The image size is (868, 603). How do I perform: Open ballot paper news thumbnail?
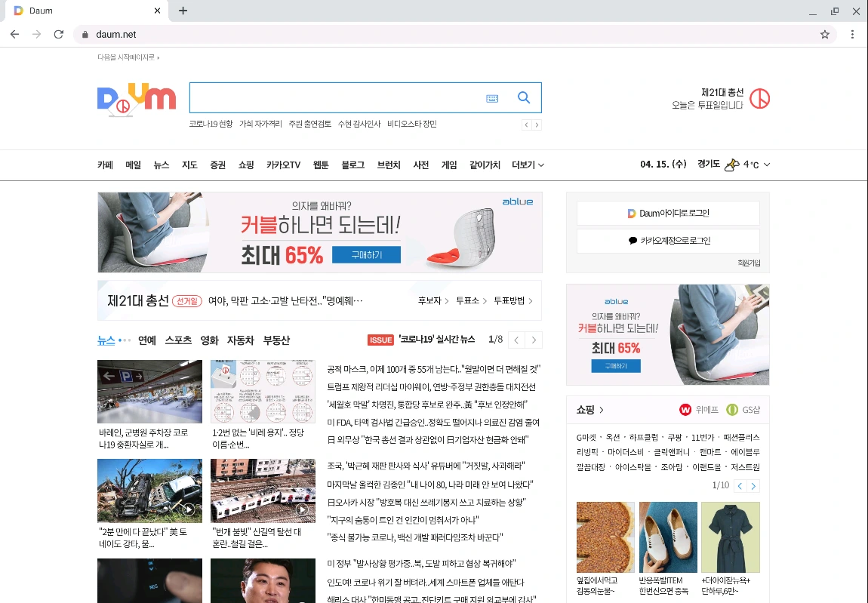tap(263, 392)
